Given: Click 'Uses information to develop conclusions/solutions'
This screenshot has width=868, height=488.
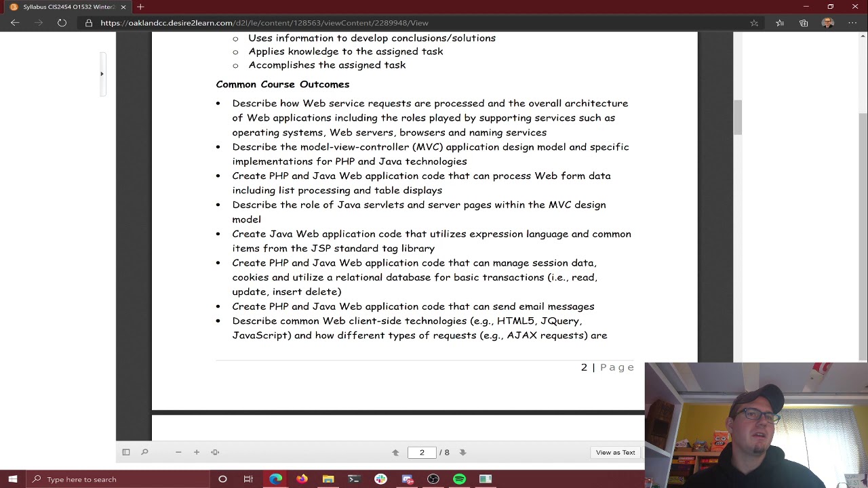Looking at the screenshot, I should pyautogui.click(x=372, y=38).
